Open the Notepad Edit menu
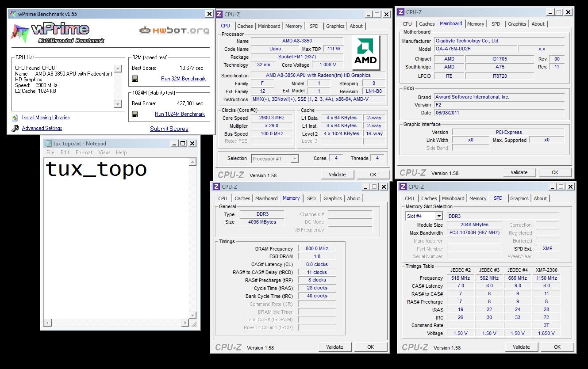This screenshot has width=588, height=369. tap(65, 152)
